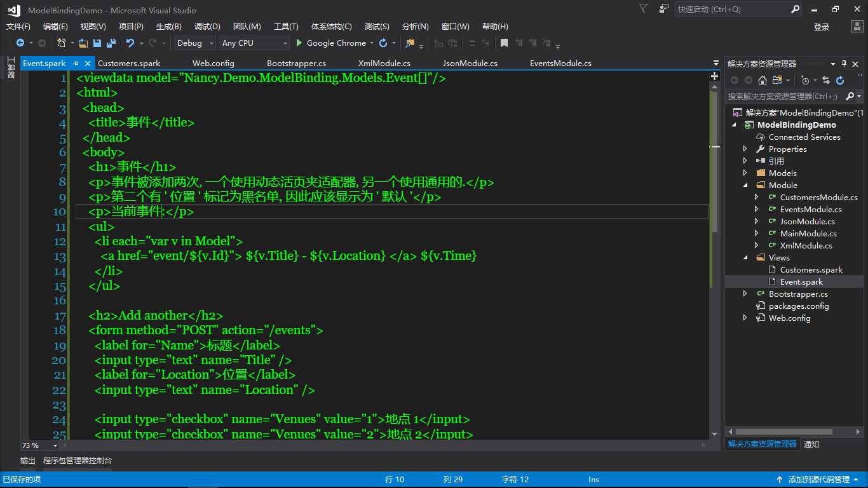Click Sync with Active Document icon
The height and width of the screenshot is (488, 868).
826,80
